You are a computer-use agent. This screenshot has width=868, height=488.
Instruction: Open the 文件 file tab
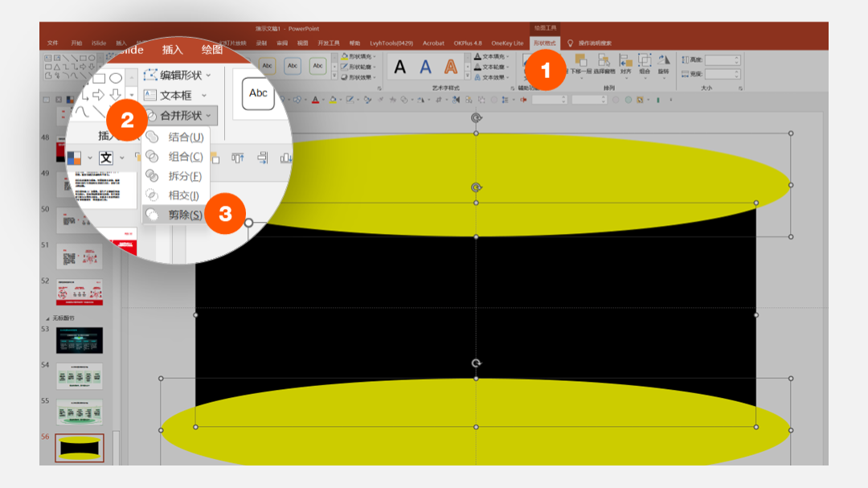pyautogui.click(x=52, y=43)
